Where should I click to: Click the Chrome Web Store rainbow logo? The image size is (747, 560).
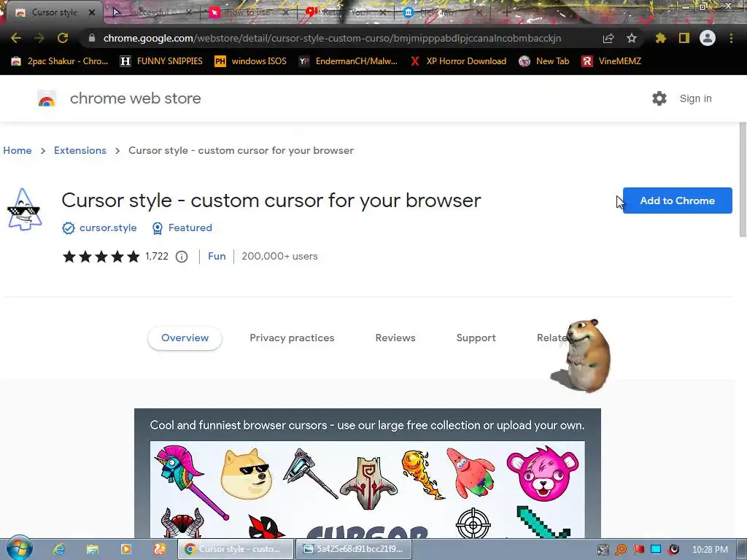(x=47, y=98)
